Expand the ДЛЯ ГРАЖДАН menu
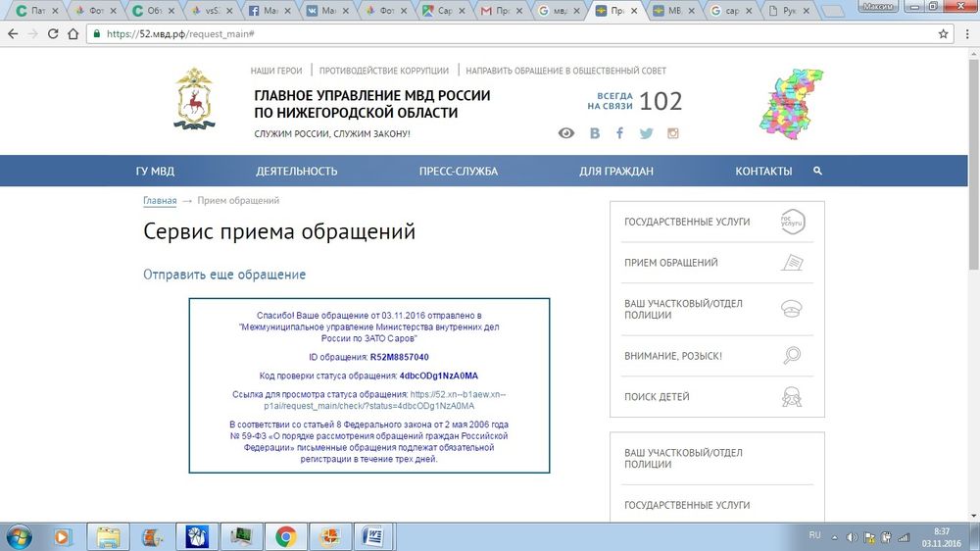 coord(615,172)
